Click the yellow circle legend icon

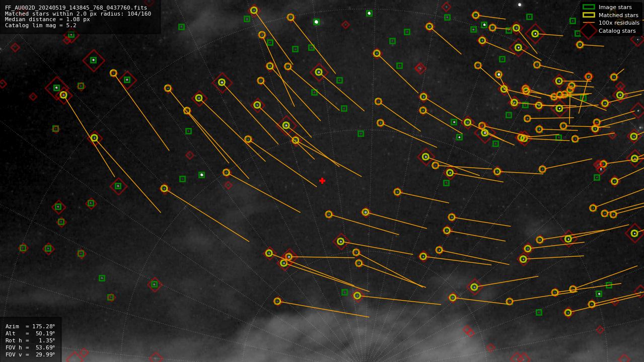point(589,15)
